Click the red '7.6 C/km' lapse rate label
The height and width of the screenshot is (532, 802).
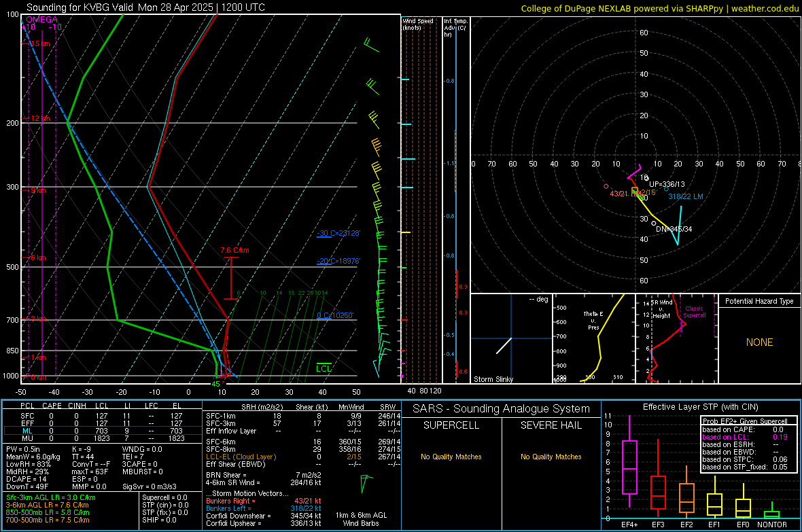234,250
